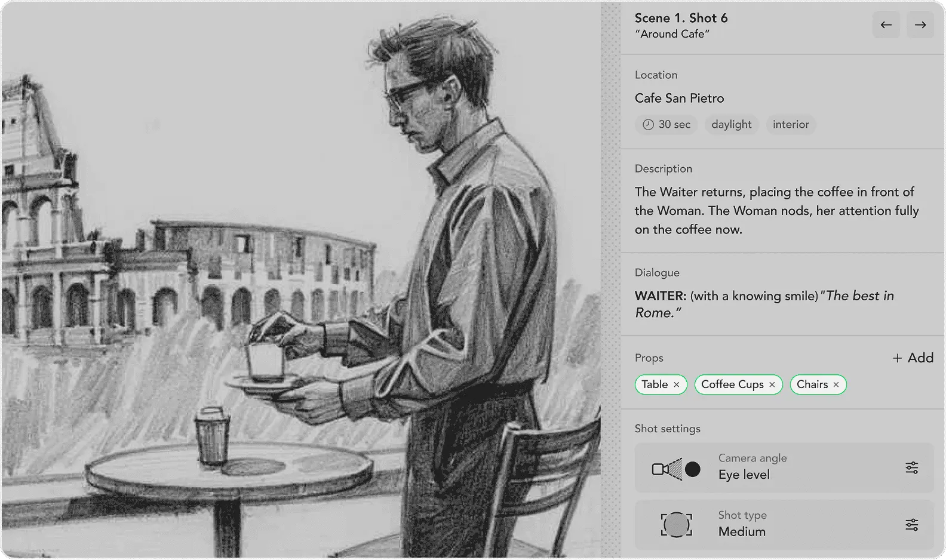Edit the Waiter dialogue line
Viewport: 946px width, 560px height.
(764, 304)
